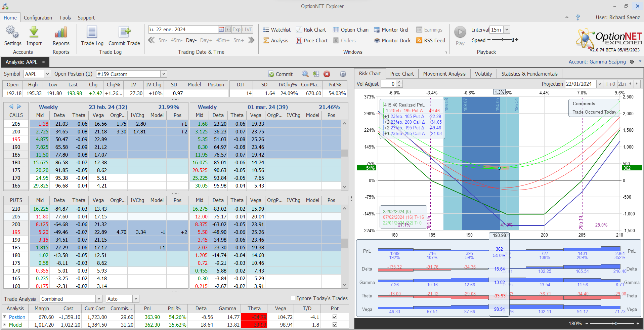This screenshot has height=330, width=644.
Task: Click the Day- time step button
Action: coord(191,40)
